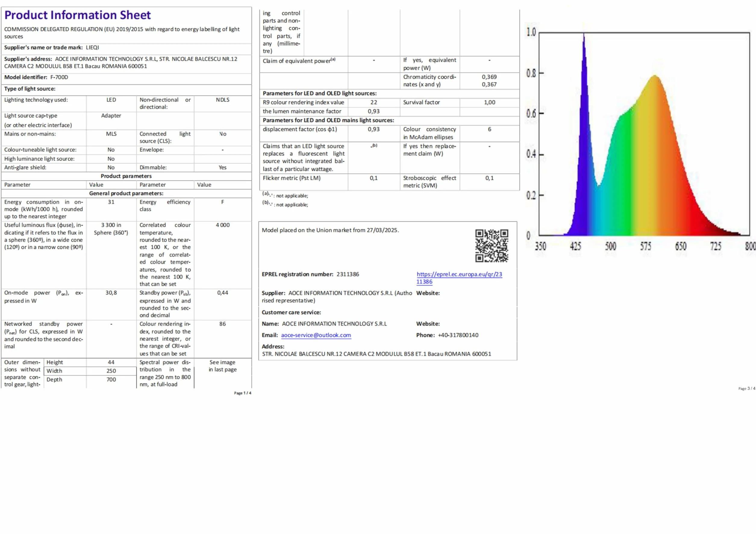Click the 575 label on chart axis
This screenshot has height=534, width=756.
[x=645, y=246]
